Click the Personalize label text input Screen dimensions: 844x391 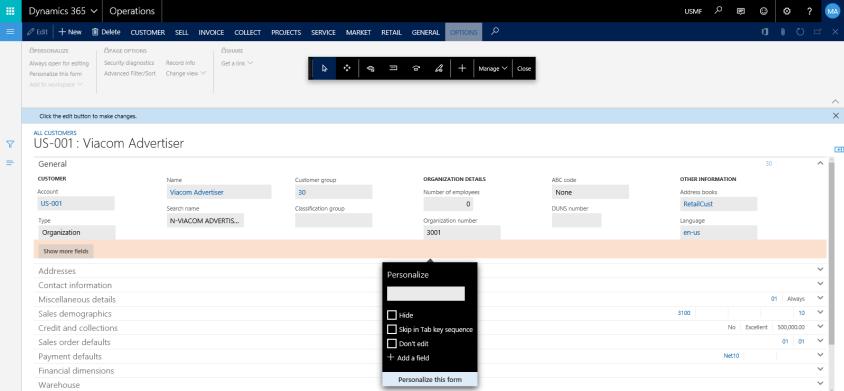(426, 294)
